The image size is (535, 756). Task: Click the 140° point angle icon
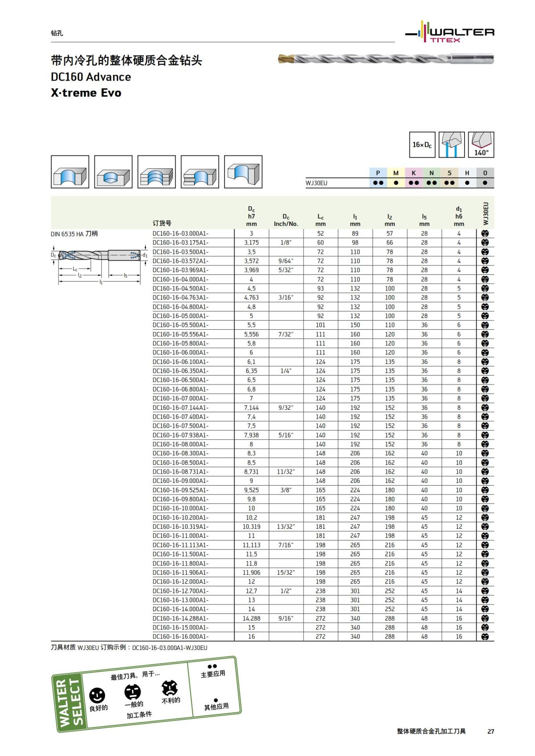[481, 145]
